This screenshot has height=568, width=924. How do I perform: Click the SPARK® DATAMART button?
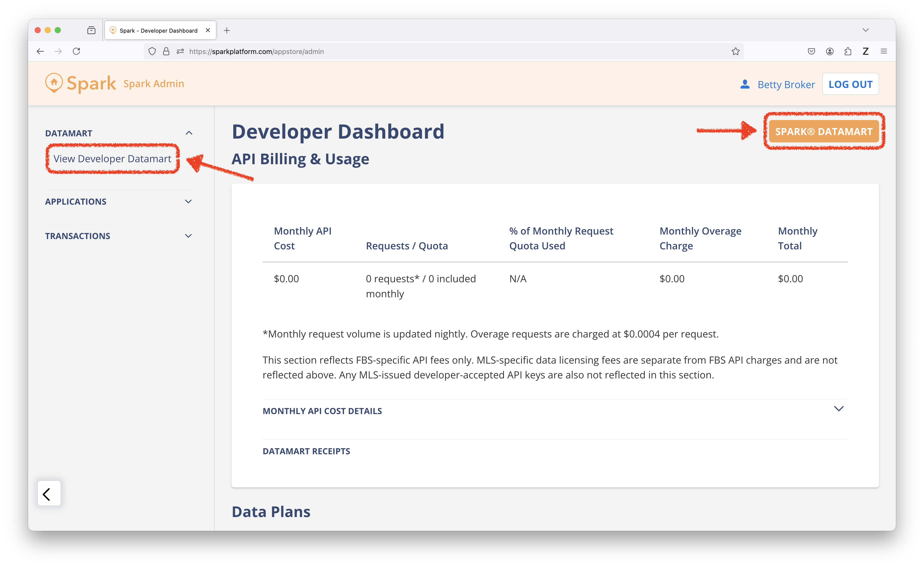[x=824, y=131]
